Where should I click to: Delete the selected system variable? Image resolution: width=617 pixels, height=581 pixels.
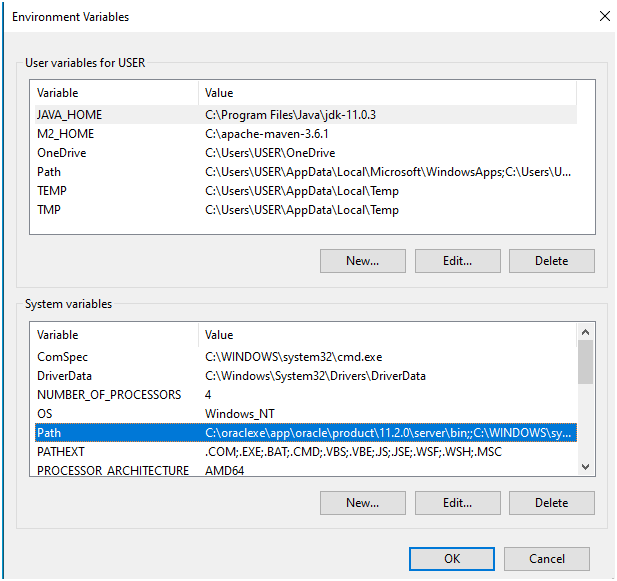click(551, 503)
